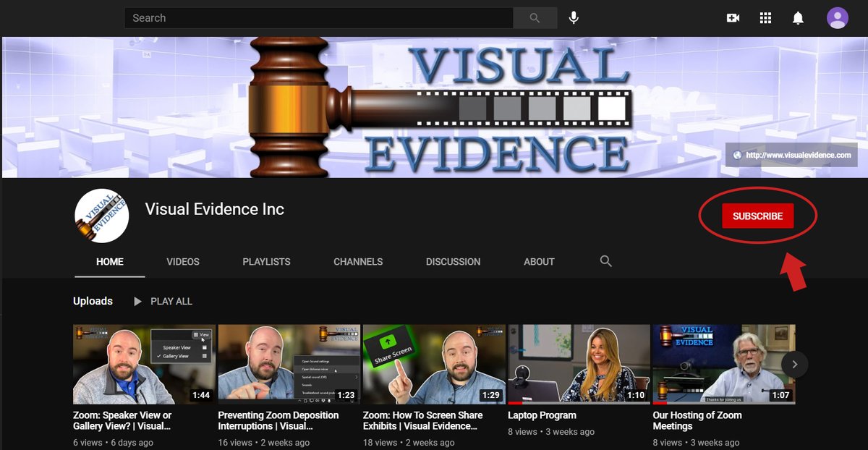Click the 1:10 duration badge
Image resolution: width=868 pixels, height=450 pixels.
coord(636,395)
